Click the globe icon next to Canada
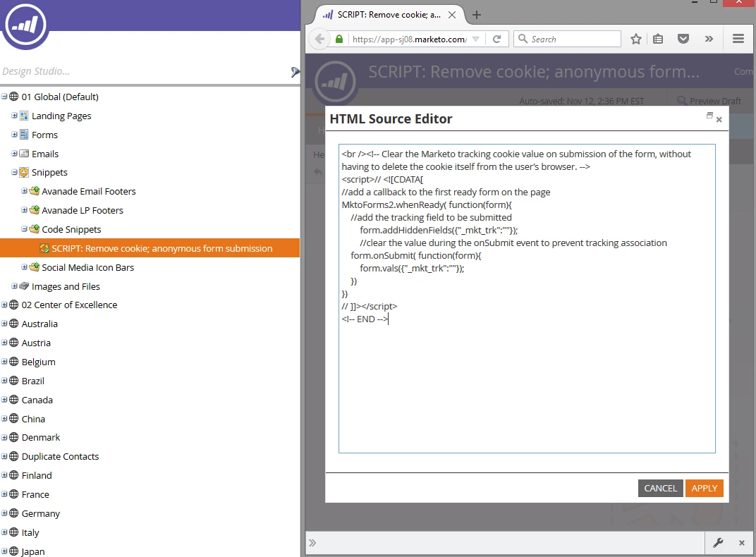Viewport: 756px width, 557px height. tap(14, 400)
